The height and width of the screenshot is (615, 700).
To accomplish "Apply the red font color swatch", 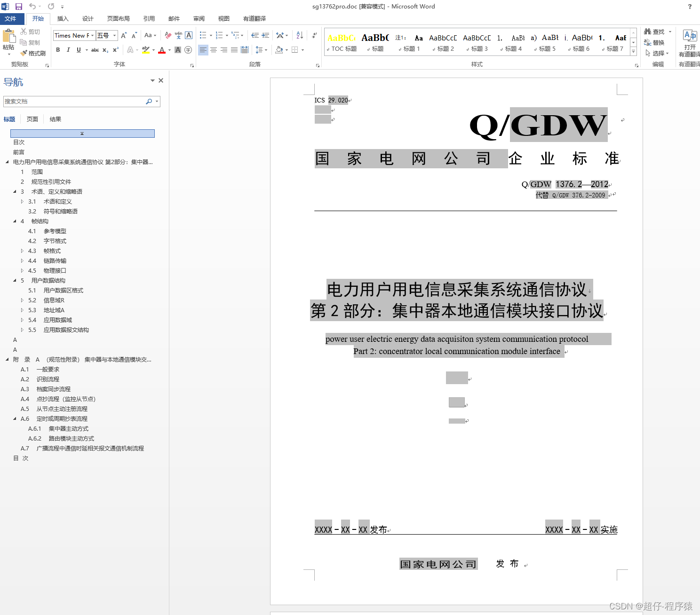I will (162, 50).
